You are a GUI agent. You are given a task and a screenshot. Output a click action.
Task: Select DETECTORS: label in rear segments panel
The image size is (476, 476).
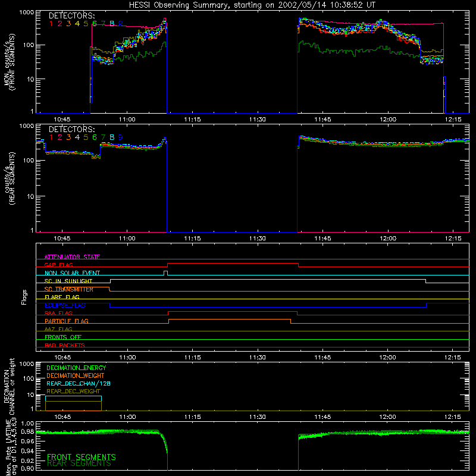[x=72, y=130]
